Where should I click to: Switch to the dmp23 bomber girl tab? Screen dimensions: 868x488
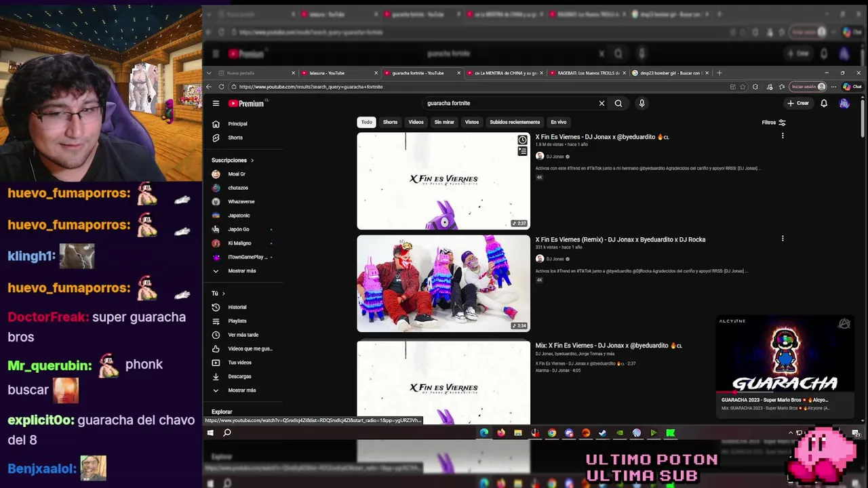(x=669, y=73)
